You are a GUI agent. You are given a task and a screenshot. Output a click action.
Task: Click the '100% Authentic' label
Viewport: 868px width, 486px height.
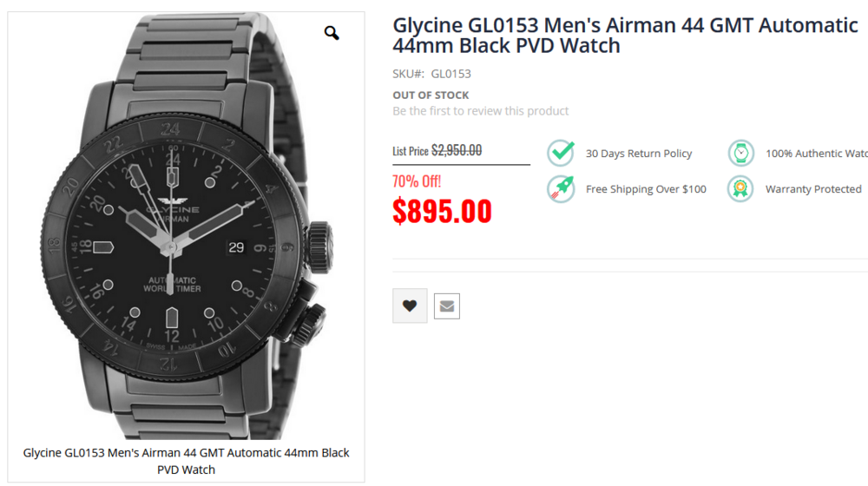tap(816, 154)
